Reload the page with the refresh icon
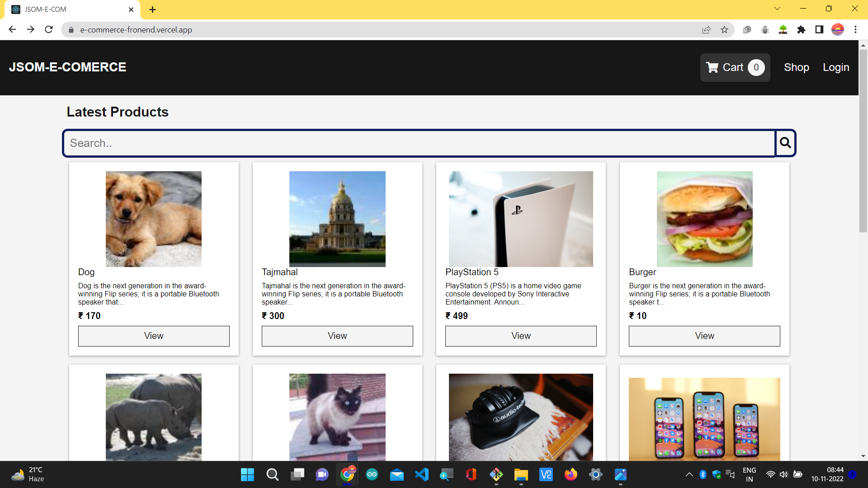Viewport: 868px width, 488px height. tap(48, 29)
